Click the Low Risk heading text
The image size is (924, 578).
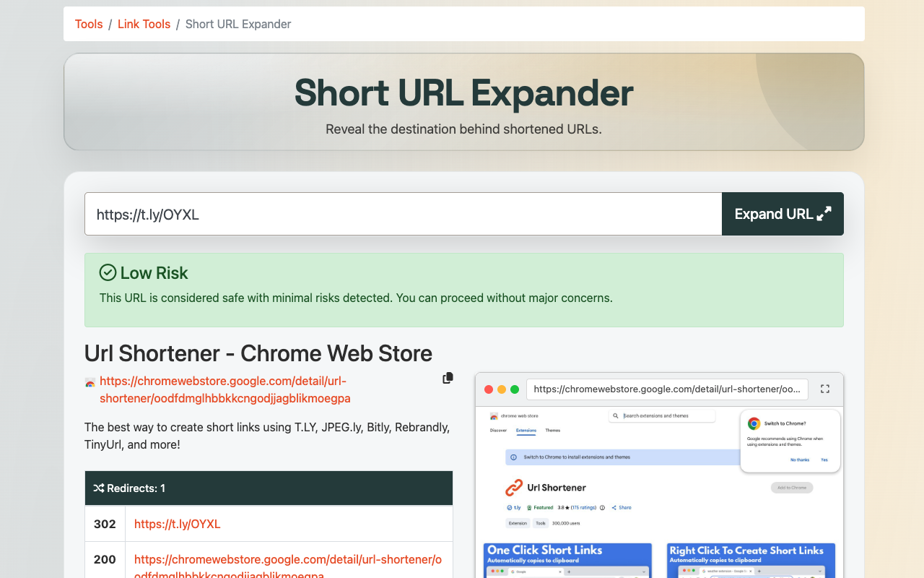[x=154, y=273]
